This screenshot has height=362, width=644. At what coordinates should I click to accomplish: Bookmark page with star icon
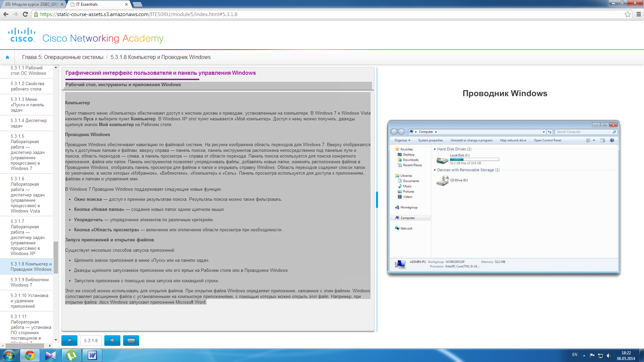[628, 14]
